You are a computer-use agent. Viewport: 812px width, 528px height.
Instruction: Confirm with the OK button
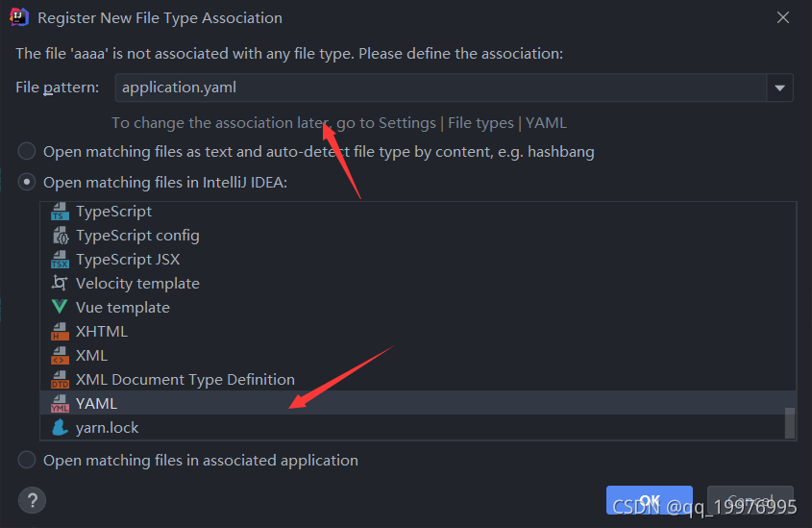pyautogui.click(x=650, y=500)
